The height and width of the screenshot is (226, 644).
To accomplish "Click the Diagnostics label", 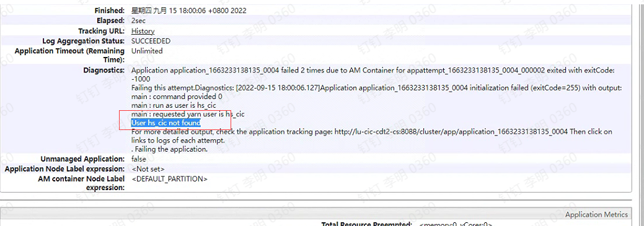I will pyautogui.click(x=104, y=70).
